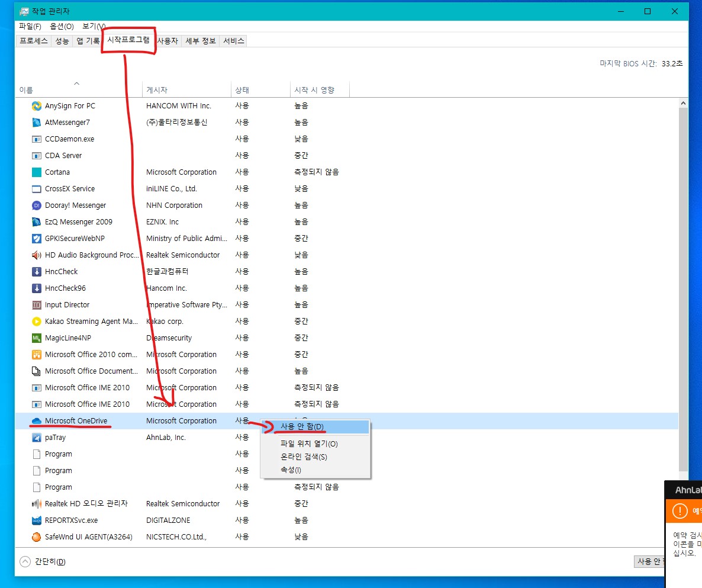The height and width of the screenshot is (588, 702).
Task: Sort by the 이름 column header
Action: pyautogui.click(x=79, y=89)
